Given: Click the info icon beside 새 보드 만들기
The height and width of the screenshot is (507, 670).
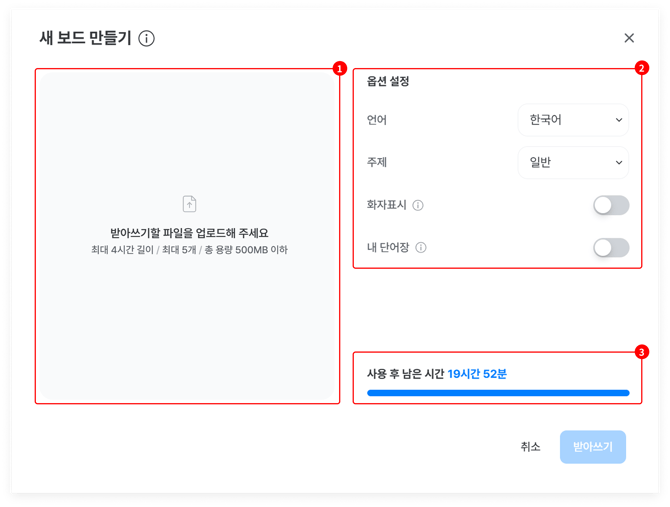Looking at the screenshot, I should (x=147, y=39).
